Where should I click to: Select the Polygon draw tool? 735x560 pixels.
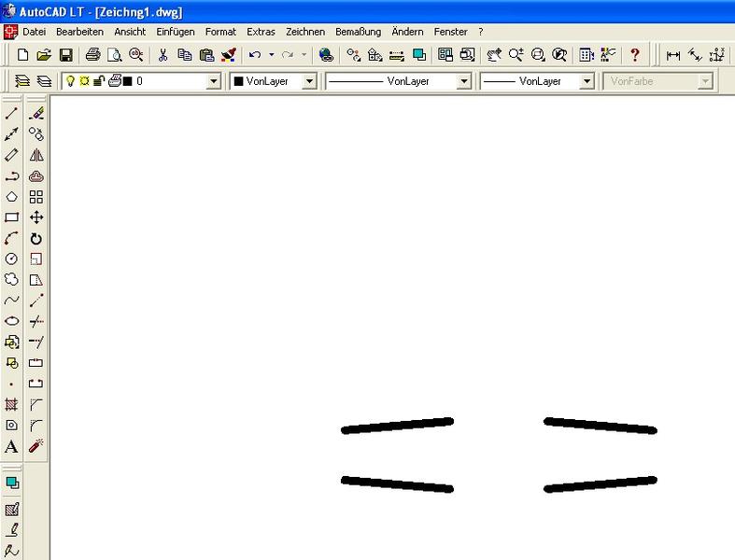coord(11,197)
